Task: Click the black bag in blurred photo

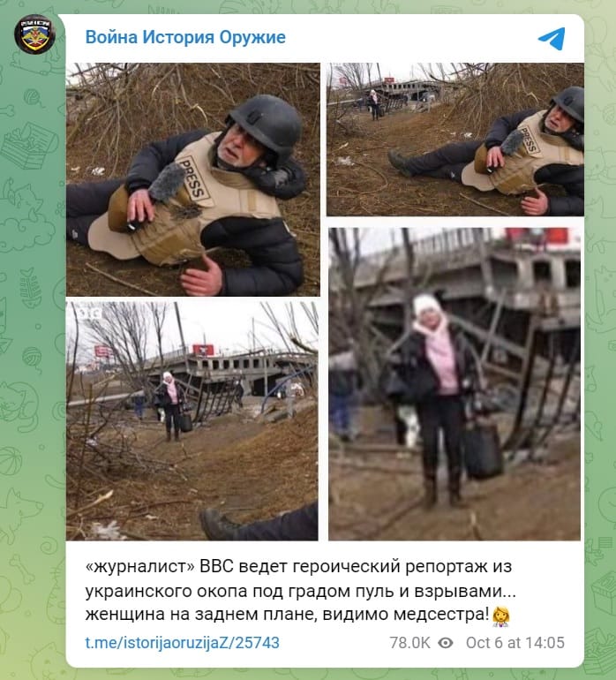Action: [x=482, y=451]
